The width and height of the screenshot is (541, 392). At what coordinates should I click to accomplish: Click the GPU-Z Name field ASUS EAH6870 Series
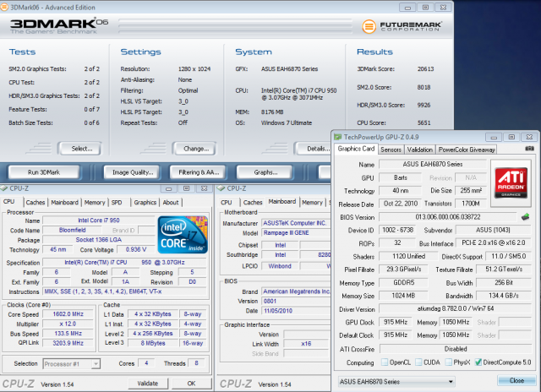tap(433, 164)
